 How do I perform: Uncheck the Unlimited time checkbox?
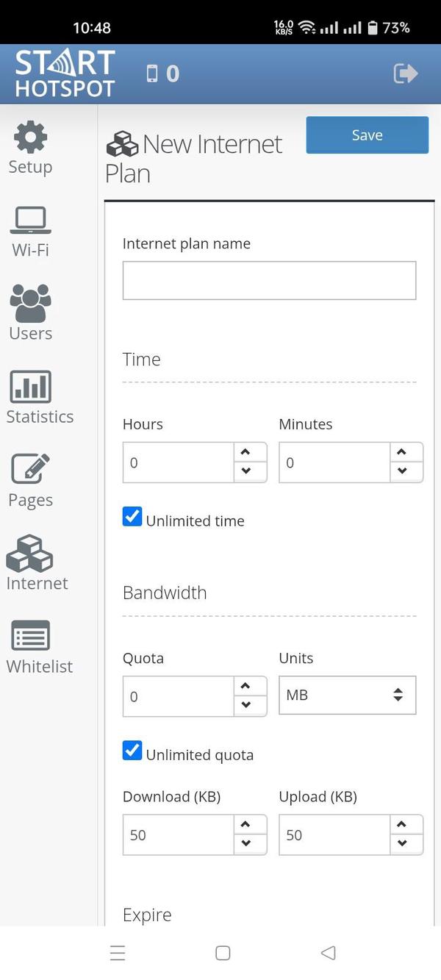[132, 517]
